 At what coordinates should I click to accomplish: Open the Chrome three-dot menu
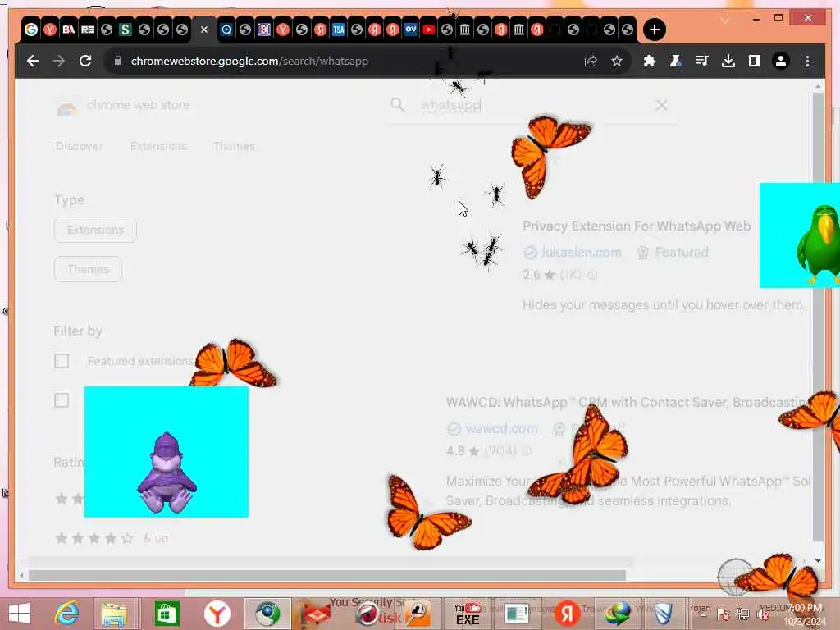(807, 61)
